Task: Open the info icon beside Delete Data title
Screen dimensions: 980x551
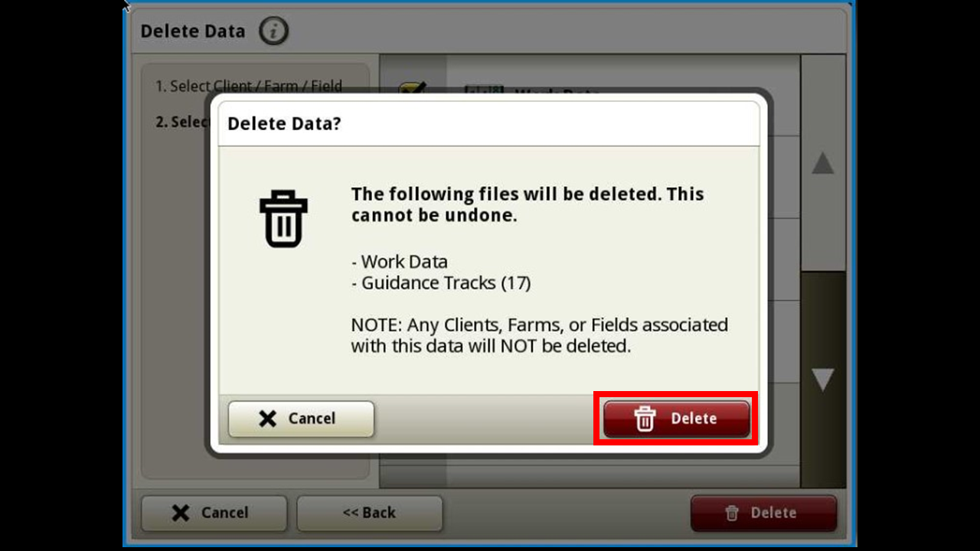Action: click(x=274, y=31)
